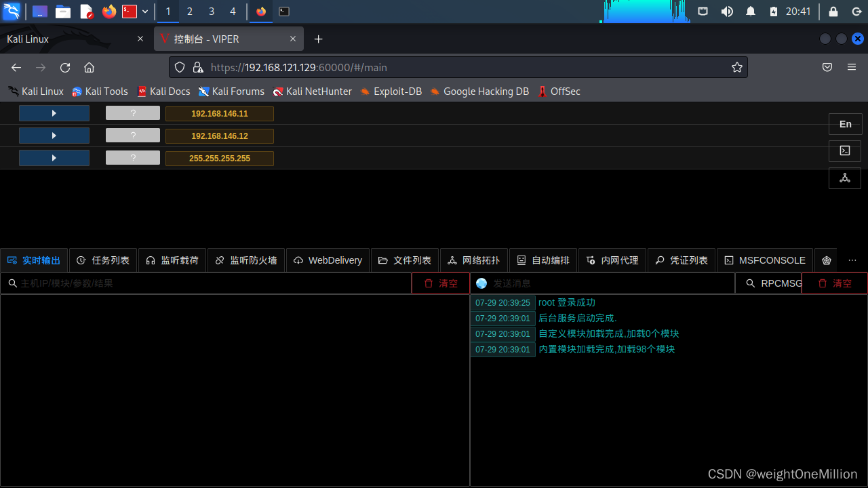This screenshot has height=488, width=868.
Task: Open the Kali NetHunter bookmark
Action: (313, 91)
